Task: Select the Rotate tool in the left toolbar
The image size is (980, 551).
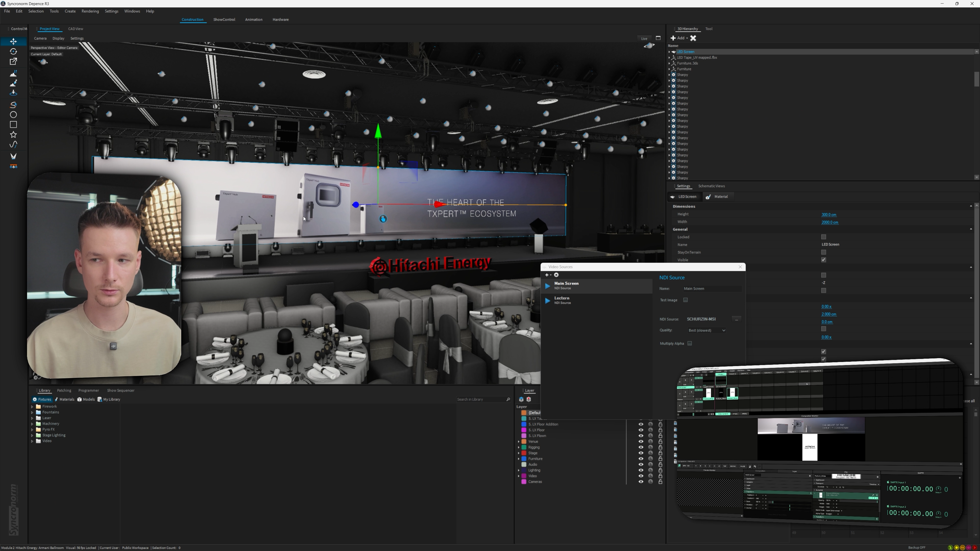Action: click(x=13, y=51)
